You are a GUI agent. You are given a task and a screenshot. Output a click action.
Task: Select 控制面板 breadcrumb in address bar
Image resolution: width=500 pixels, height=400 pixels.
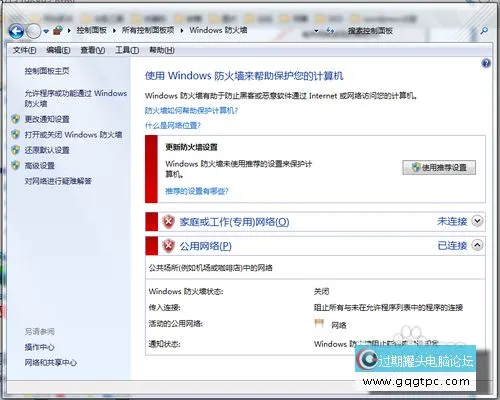tap(91, 30)
